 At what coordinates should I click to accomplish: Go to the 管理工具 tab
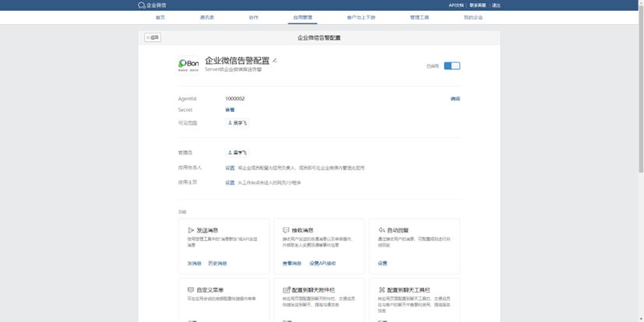[x=419, y=17]
